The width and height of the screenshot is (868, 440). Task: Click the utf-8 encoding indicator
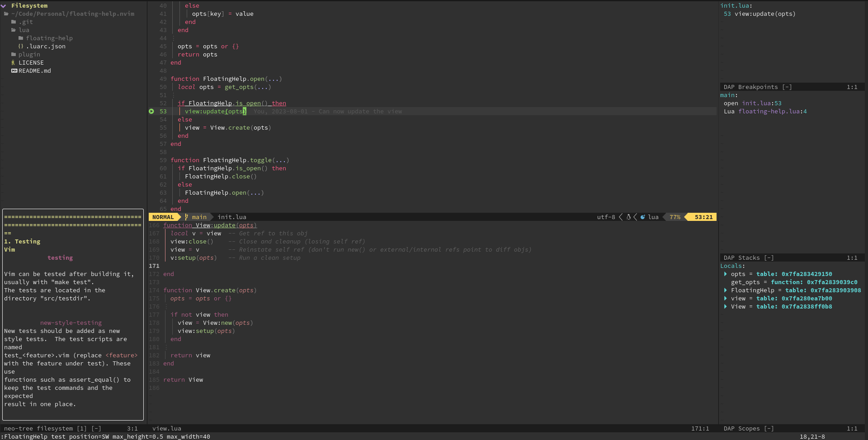tap(606, 217)
